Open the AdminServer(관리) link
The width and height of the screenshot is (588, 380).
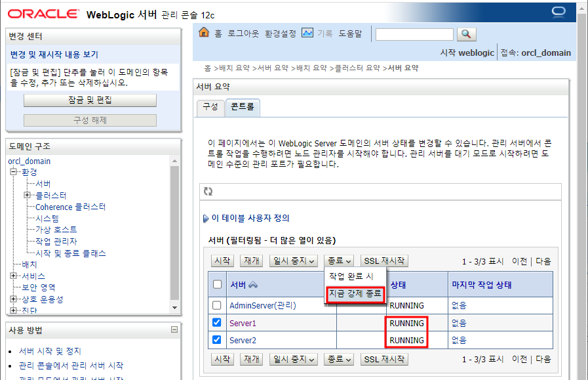[263, 306]
